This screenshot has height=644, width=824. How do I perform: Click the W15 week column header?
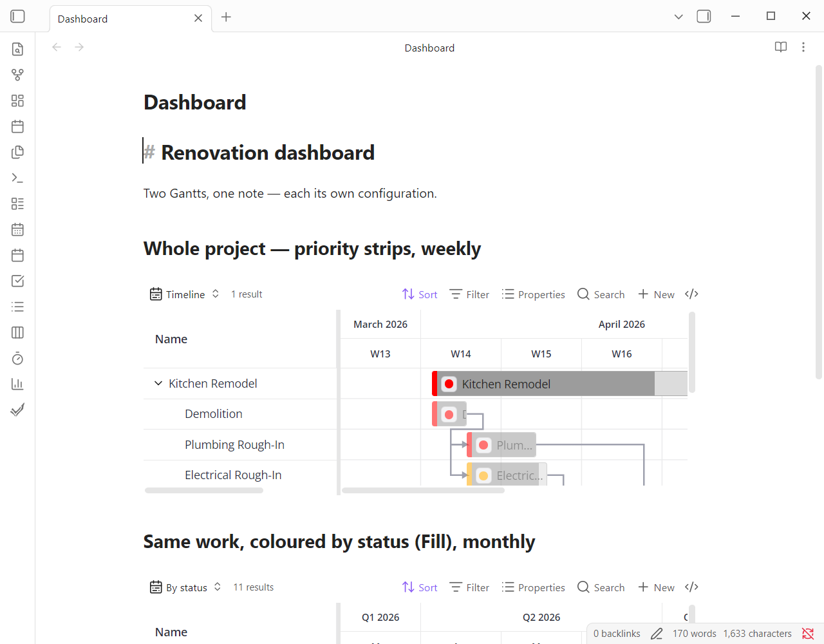541,354
